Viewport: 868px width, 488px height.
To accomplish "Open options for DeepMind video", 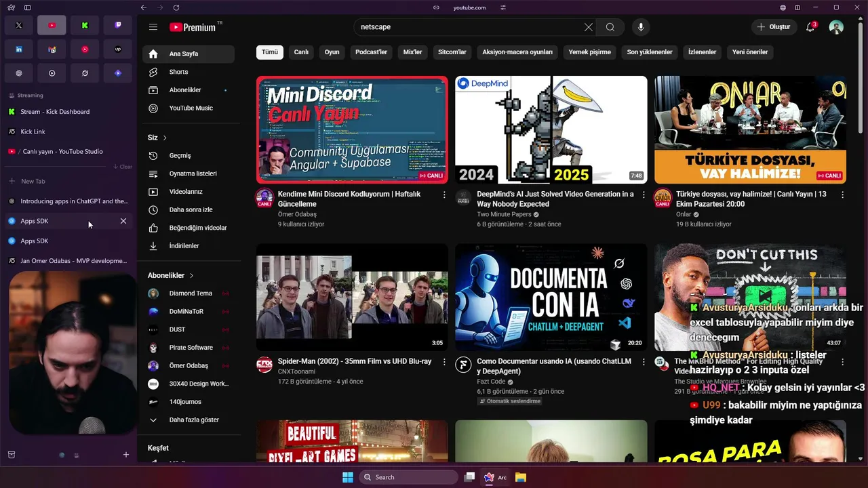I will pos(644,195).
